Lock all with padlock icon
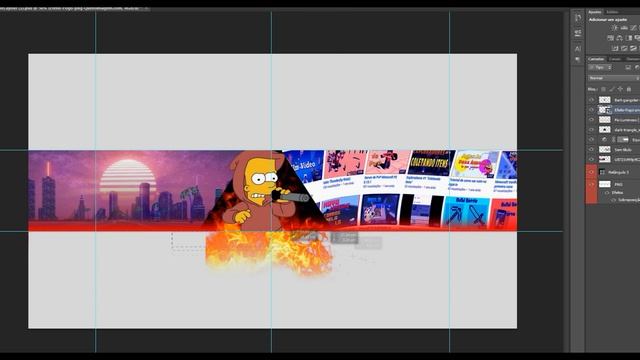Image resolution: width=640 pixels, height=360 pixels. (629, 89)
